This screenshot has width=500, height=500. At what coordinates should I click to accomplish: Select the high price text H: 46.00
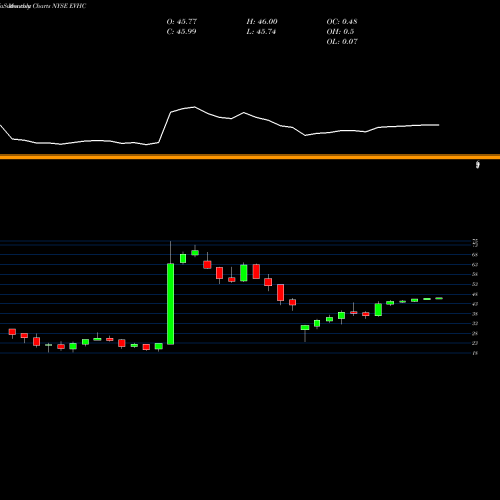coord(262,22)
